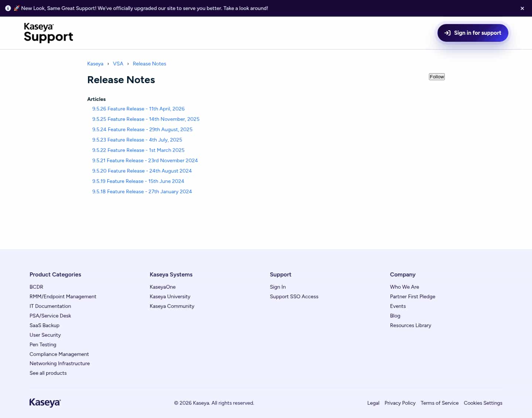Click the Kaseya Systems footer heading

pos(171,275)
